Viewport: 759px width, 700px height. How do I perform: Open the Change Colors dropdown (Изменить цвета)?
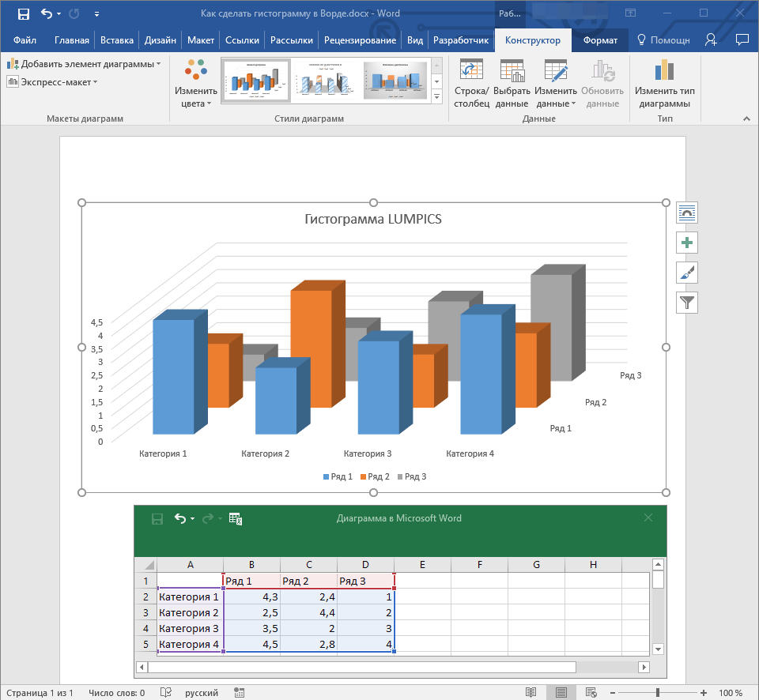point(191,85)
